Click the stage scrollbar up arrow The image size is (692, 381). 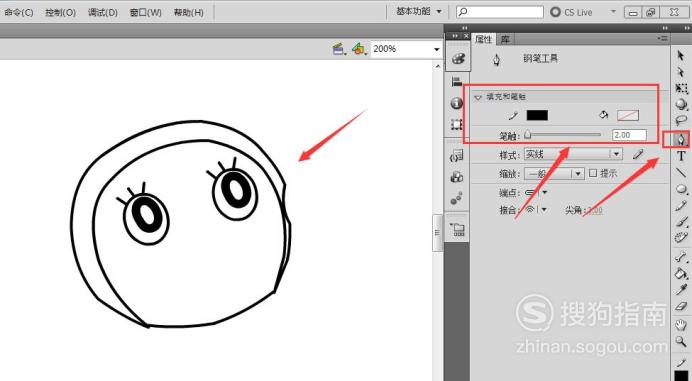tap(438, 66)
